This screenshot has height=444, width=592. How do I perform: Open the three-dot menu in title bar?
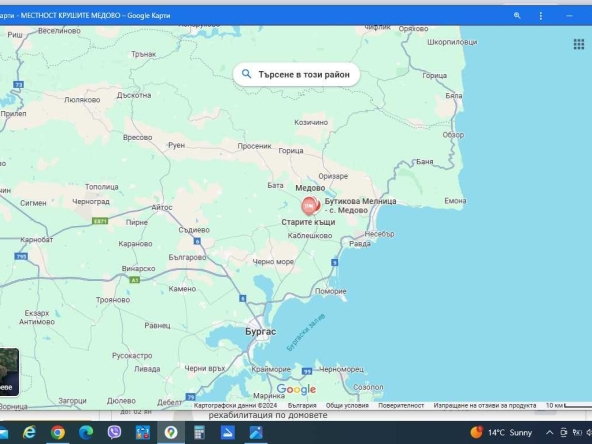pos(541,15)
